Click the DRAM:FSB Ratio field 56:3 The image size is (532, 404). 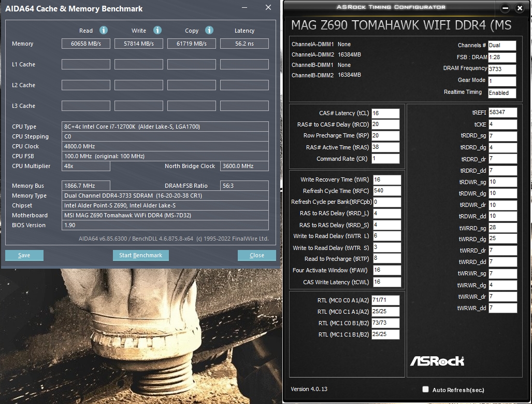pos(245,186)
